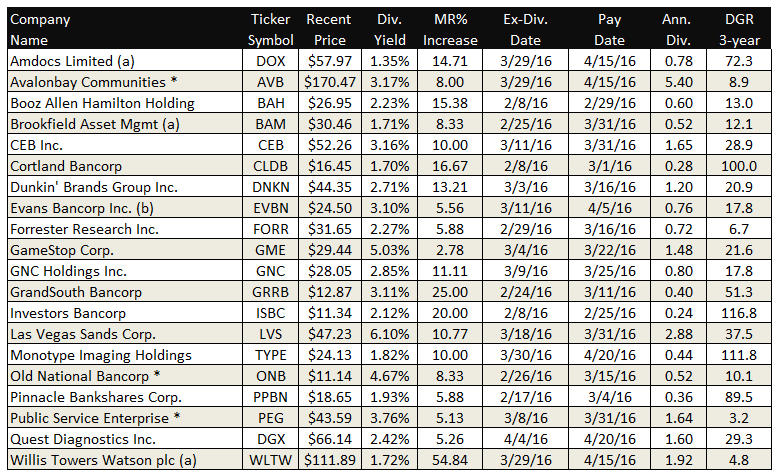The width and height of the screenshot is (780, 476).
Task: Click the PEG ticker symbol cell
Action: [271, 418]
